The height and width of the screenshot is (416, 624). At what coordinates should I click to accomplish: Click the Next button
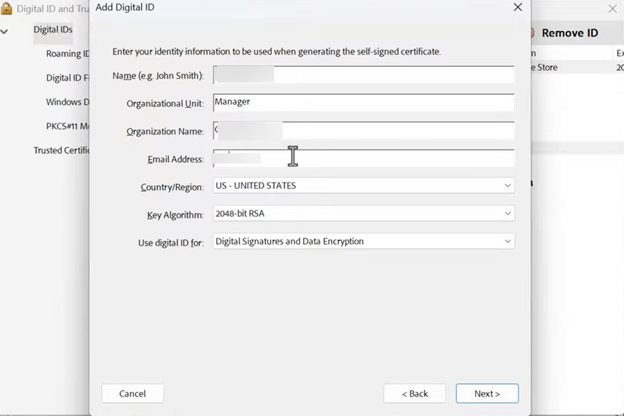487,393
